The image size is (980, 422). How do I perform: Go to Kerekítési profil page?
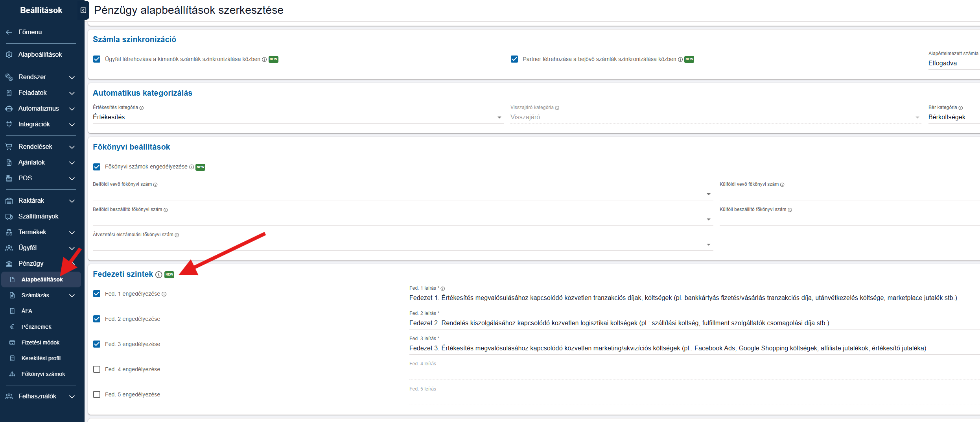pos(40,358)
